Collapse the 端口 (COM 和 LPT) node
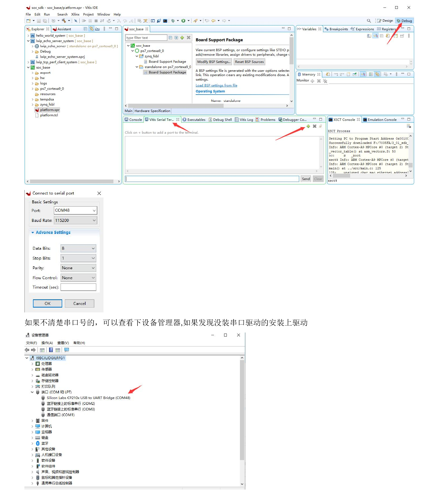 pos(32,392)
